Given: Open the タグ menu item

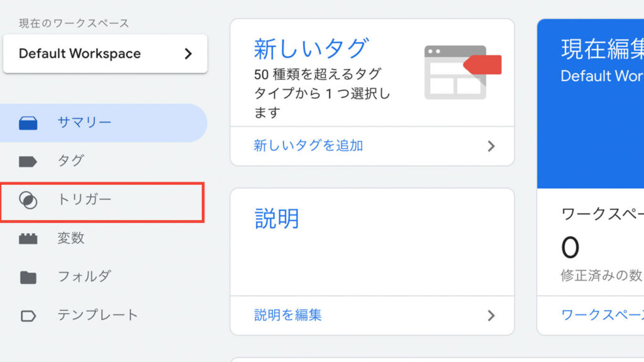Looking at the screenshot, I should (x=70, y=161).
